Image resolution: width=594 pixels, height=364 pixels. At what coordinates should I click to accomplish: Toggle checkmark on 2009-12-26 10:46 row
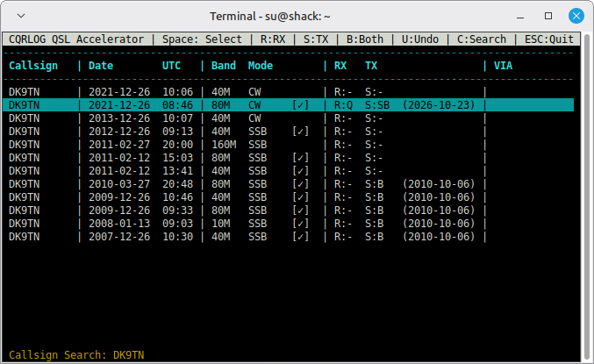point(300,197)
